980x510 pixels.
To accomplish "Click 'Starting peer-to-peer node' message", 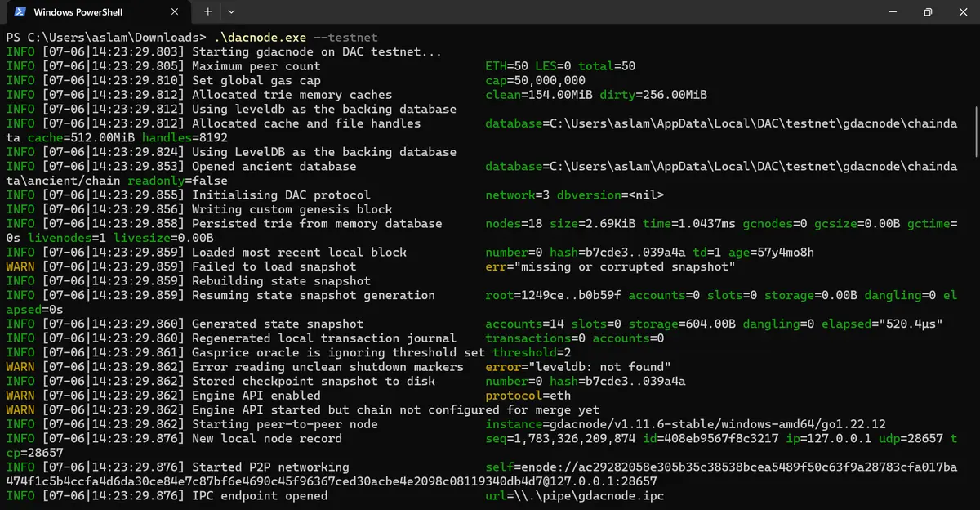I will click(x=285, y=423).
